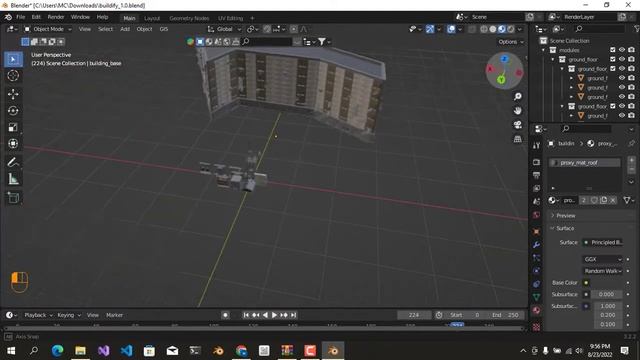Open the Material properties tab

coord(536,310)
